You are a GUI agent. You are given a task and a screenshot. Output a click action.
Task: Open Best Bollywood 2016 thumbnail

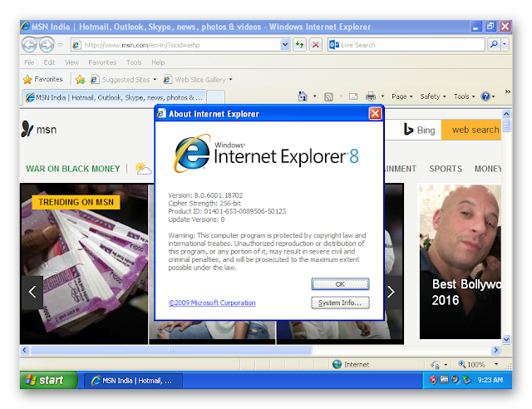pyautogui.click(x=460, y=261)
